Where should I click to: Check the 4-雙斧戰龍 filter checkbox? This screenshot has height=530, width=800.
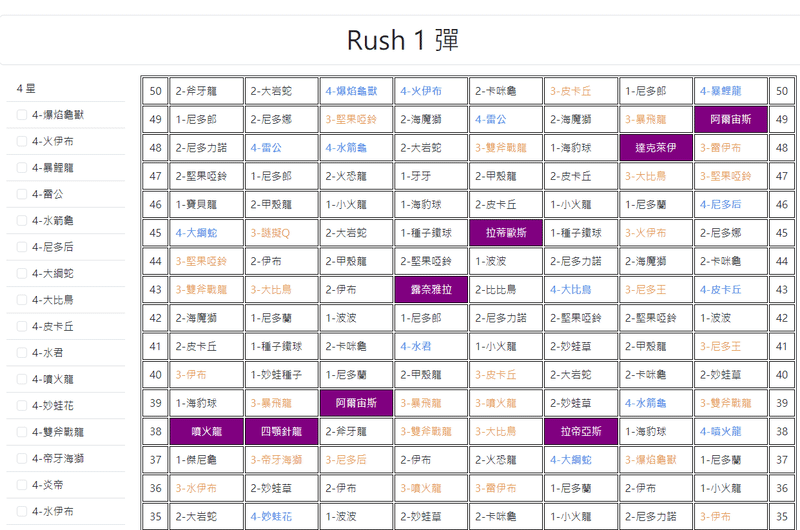(x=22, y=432)
